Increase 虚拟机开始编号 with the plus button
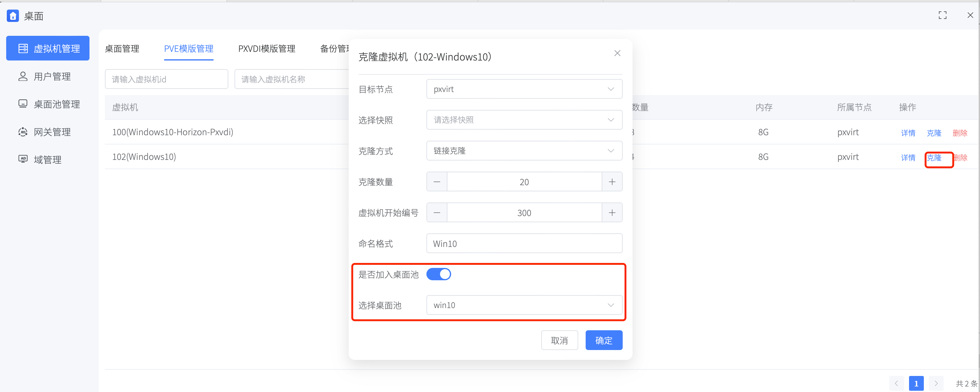This screenshot has width=980, height=392. [612, 213]
